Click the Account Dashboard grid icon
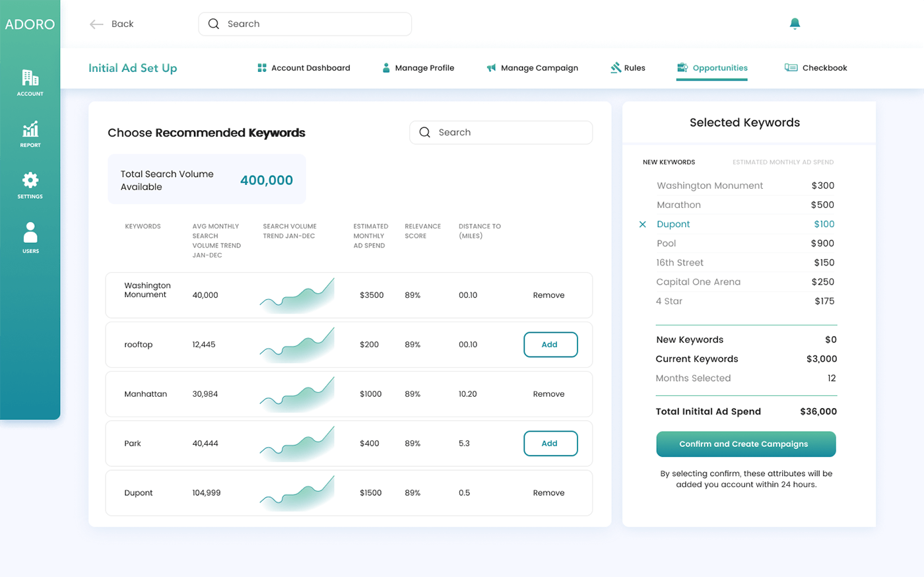The width and height of the screenshot is (924, 577). click(262, 68)
